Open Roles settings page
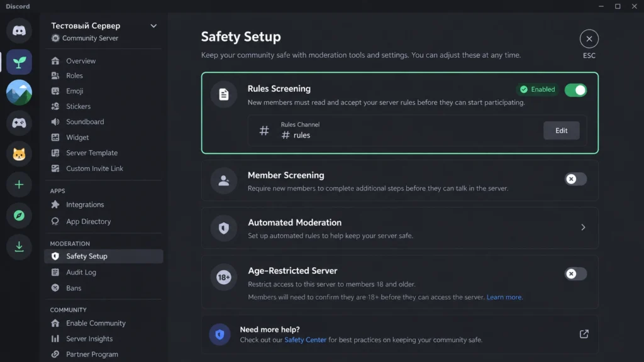This screenshot has height=362, width=644. tap(104, 75)
